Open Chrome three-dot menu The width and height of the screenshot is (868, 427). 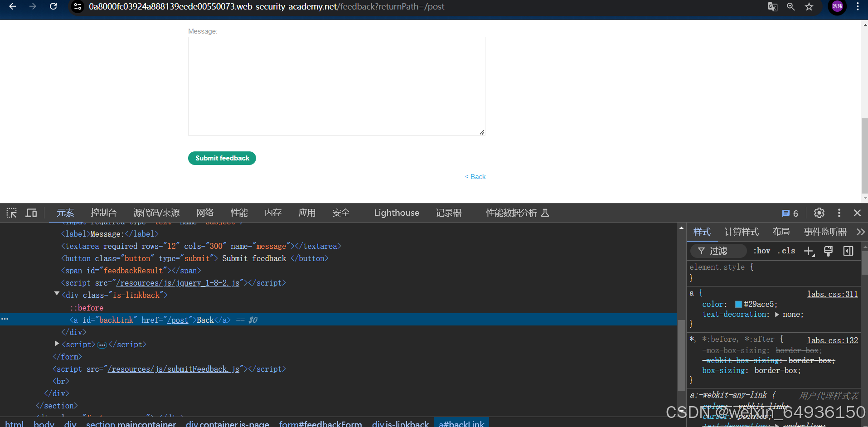[x=858, y=6]
